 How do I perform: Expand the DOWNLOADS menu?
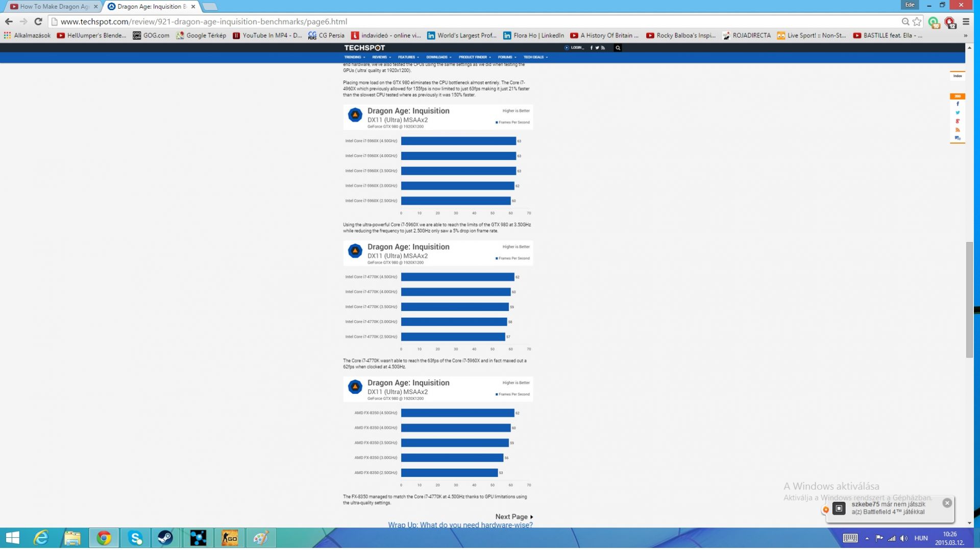[x=439, y=57]
